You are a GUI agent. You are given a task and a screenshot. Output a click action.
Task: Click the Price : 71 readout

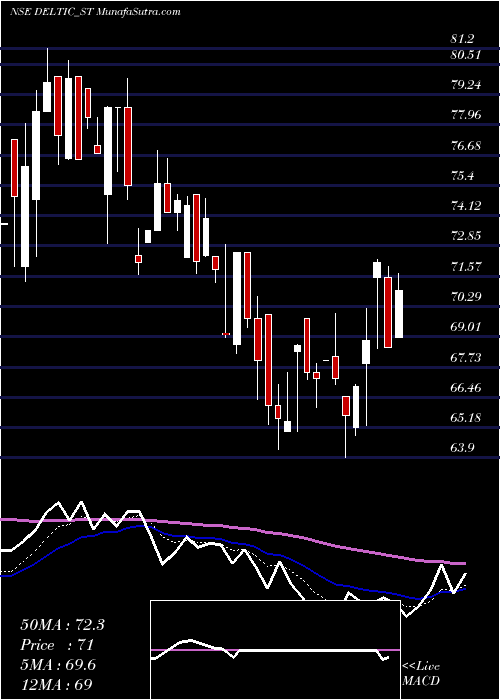coord(56,645)
